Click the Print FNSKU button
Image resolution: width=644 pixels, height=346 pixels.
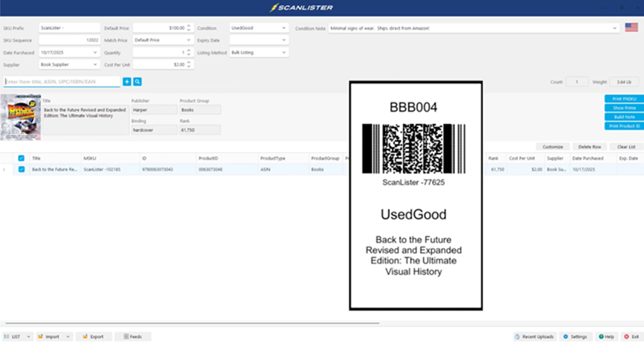coord(624,99)
